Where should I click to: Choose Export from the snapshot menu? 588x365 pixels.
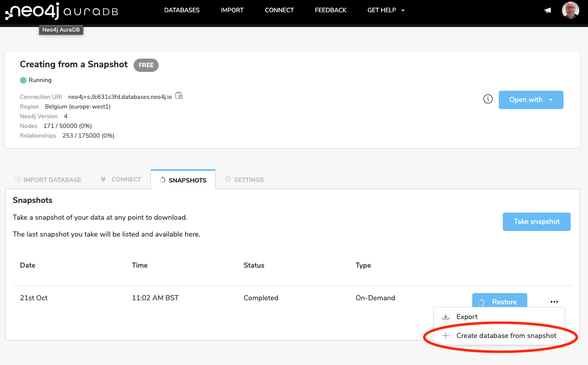499,317
